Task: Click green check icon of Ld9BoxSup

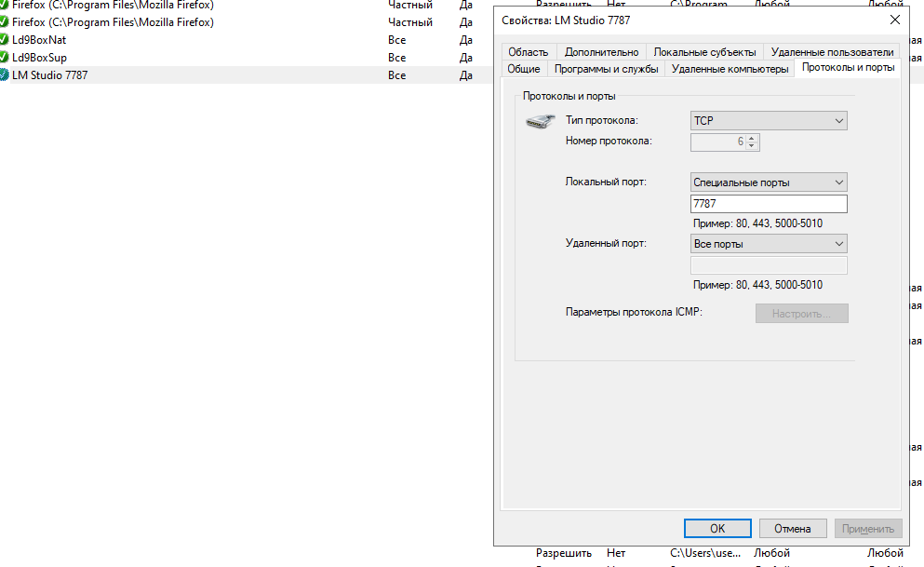Action: click(4, 57)
